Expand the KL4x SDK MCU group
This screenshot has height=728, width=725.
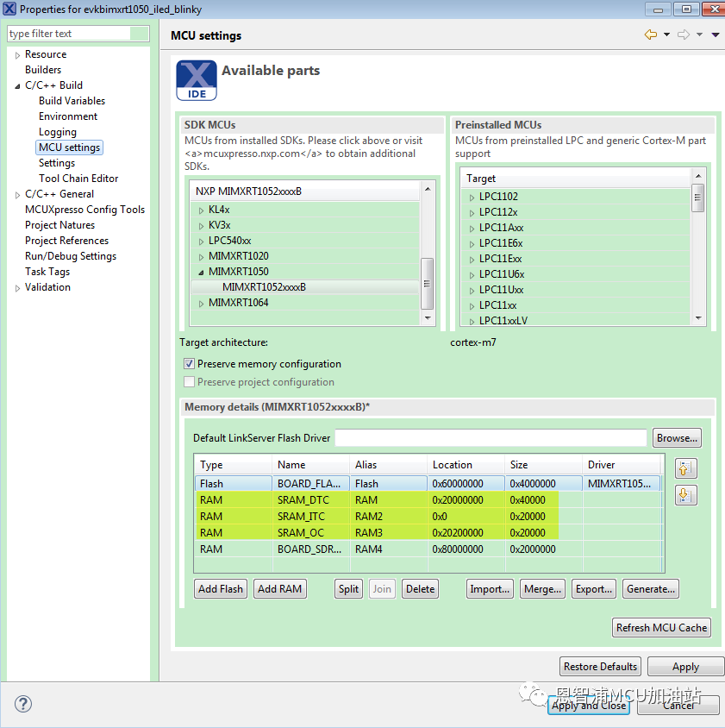click(x=201, y=210)
